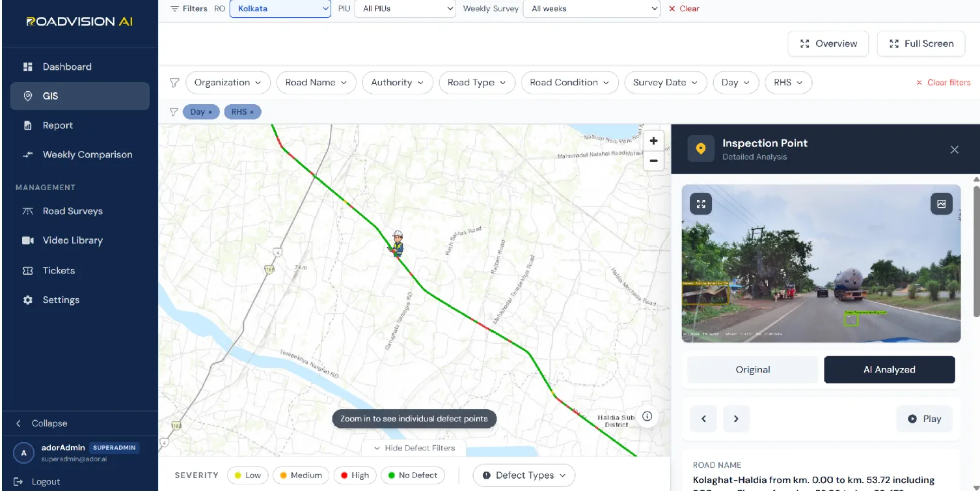Screen dimensions: 980x491
Task: Clear the top filter bar
Action: pyautogui.click(x=684, y=8)
